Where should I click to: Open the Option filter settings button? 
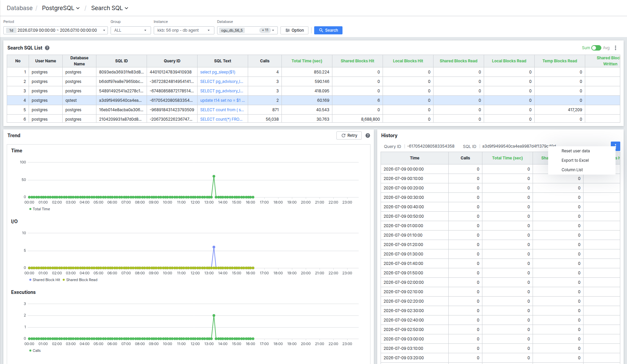pos(294,30)
